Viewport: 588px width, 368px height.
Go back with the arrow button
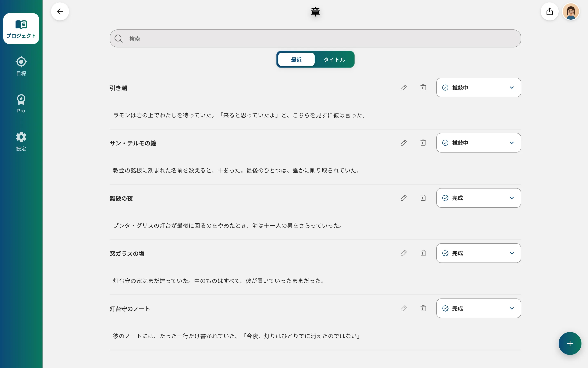click(x=60, y=11)
